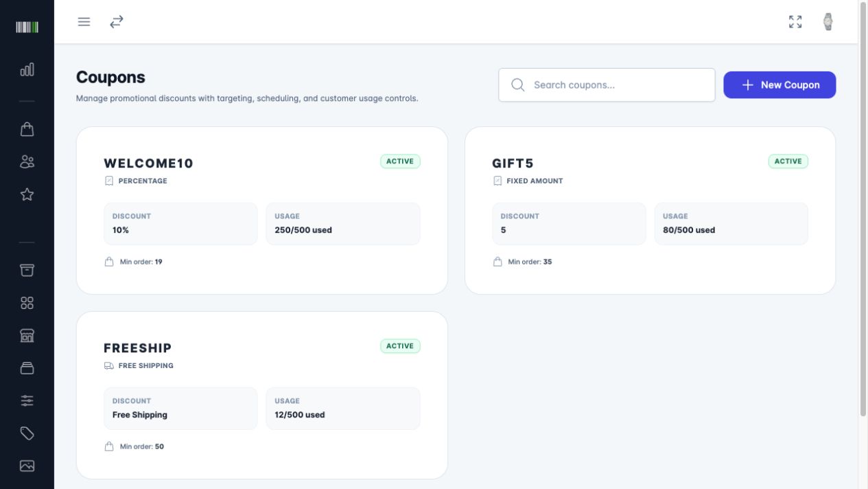Toggle the hamburger menu icon

point(84,22)
